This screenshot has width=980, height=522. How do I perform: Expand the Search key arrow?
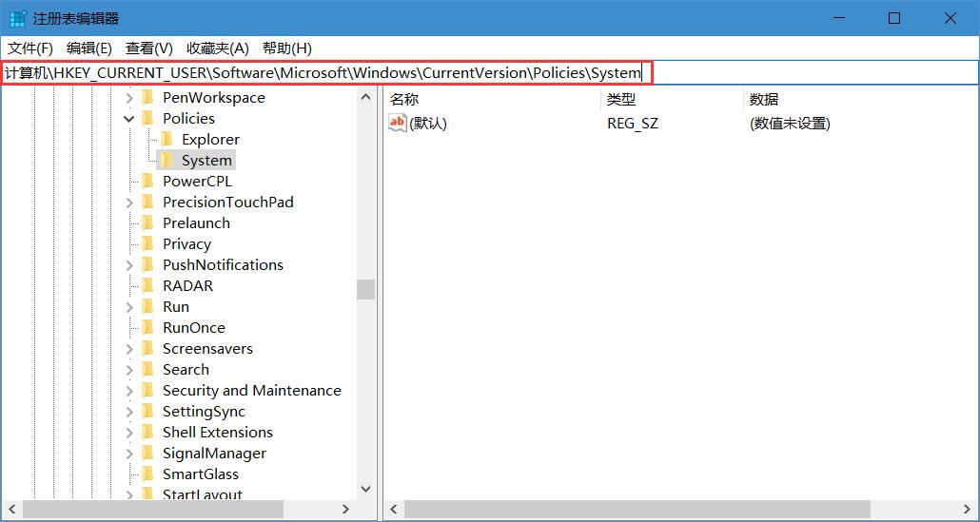(x=129, y=370)
